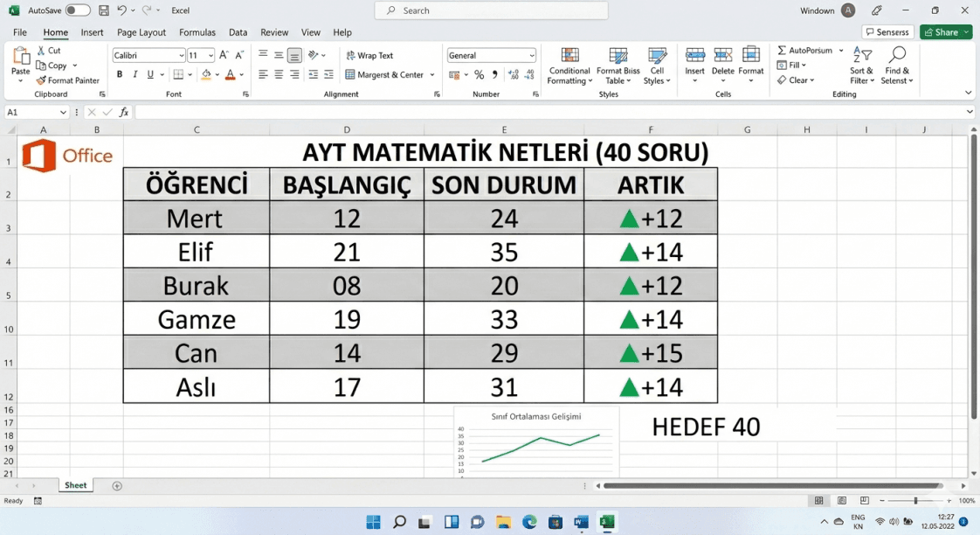Switch to the Page Layout tab
This screenshot has width=980, height=535.
tap(141, 32)
